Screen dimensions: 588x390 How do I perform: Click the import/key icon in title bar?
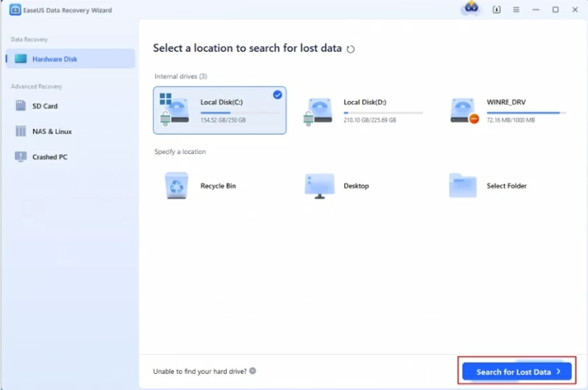click(497, 10)
